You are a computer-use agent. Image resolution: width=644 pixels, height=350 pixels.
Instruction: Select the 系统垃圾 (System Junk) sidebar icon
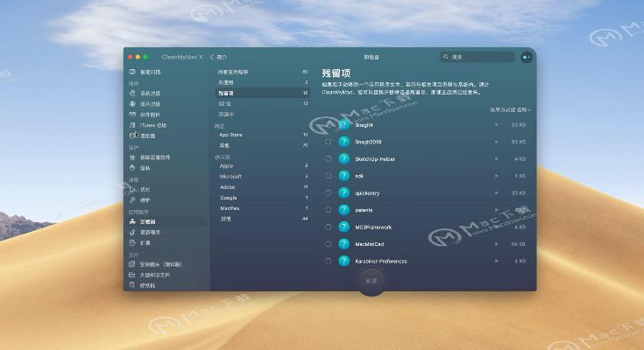(132, 93)
